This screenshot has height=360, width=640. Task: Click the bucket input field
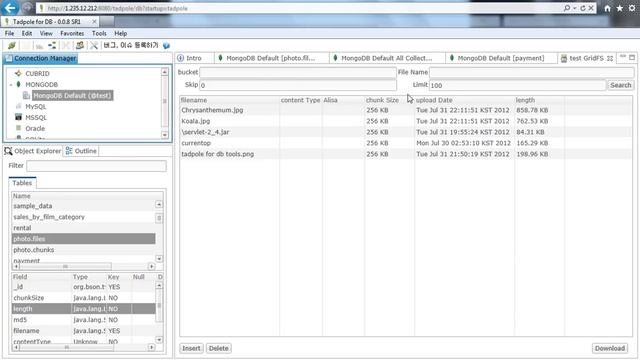point(298,72)
